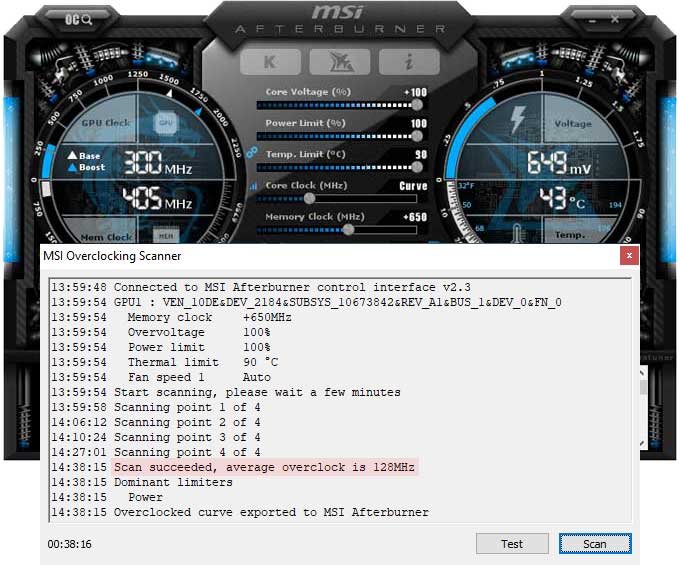Open the OC Scanner search icon
Screen dimensions: 680x565
78,20
